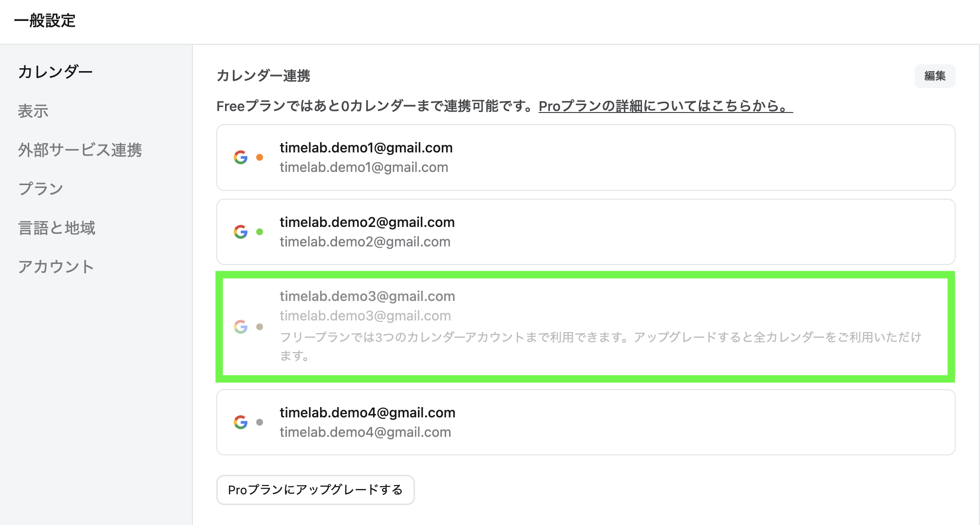Click Google icon for timelab.demo4 account
The image size is (980, 525).
[x=241, y=422]
